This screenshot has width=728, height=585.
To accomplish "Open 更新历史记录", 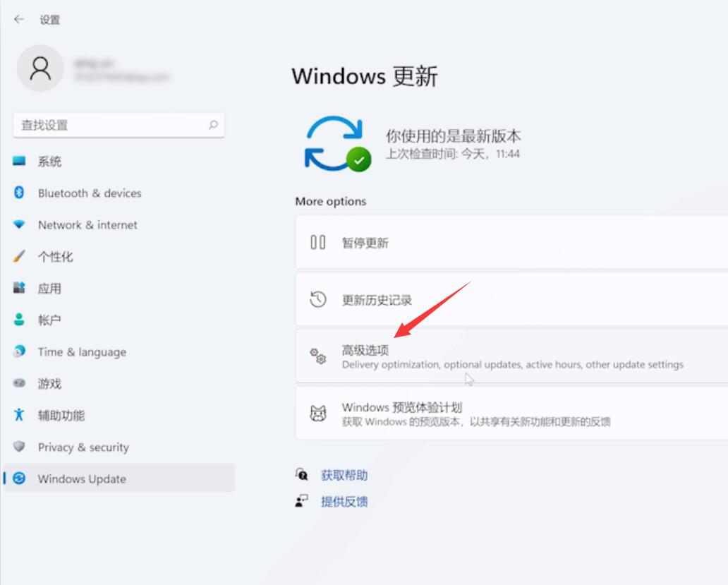I will [511, 299].
